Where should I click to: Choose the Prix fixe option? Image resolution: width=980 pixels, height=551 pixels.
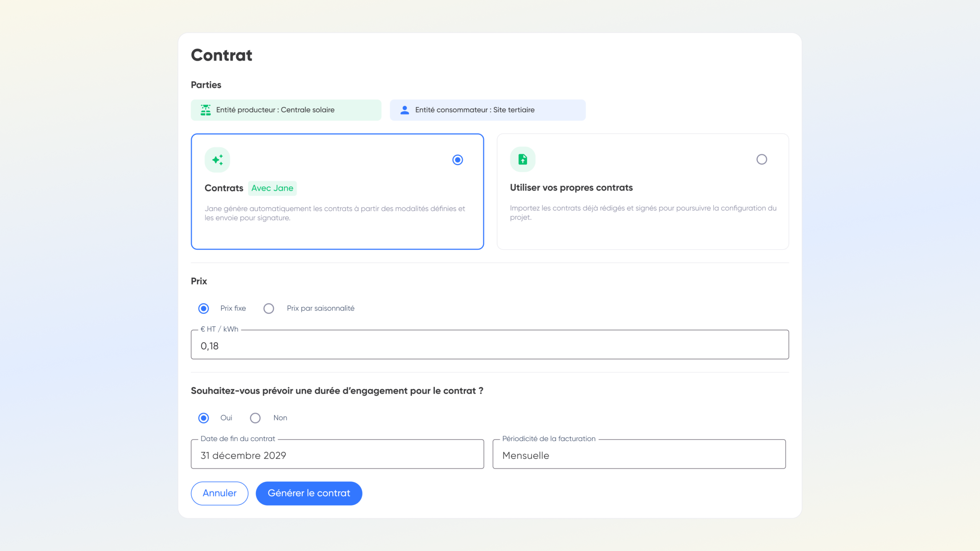(x=204, y=308)
